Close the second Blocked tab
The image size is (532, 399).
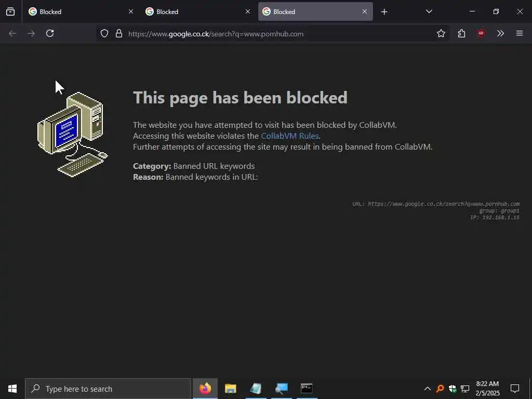click(x=248, y=11)
